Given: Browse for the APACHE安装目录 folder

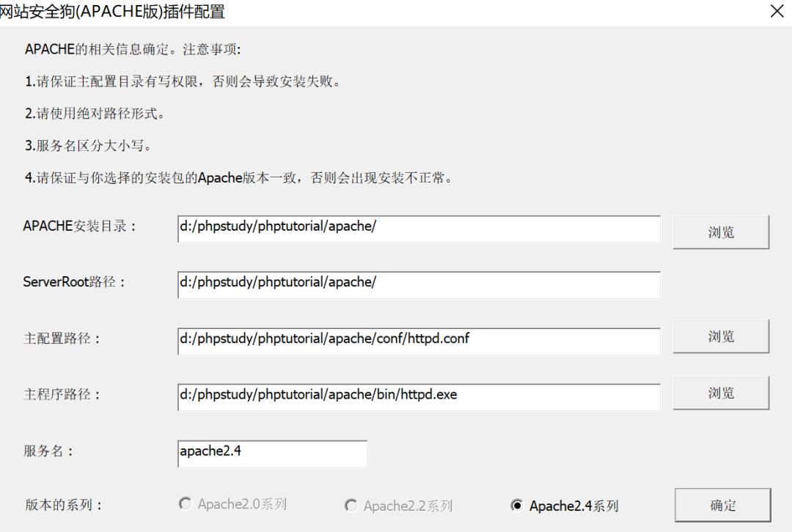Looking at the screenshot, I should 721,232.
